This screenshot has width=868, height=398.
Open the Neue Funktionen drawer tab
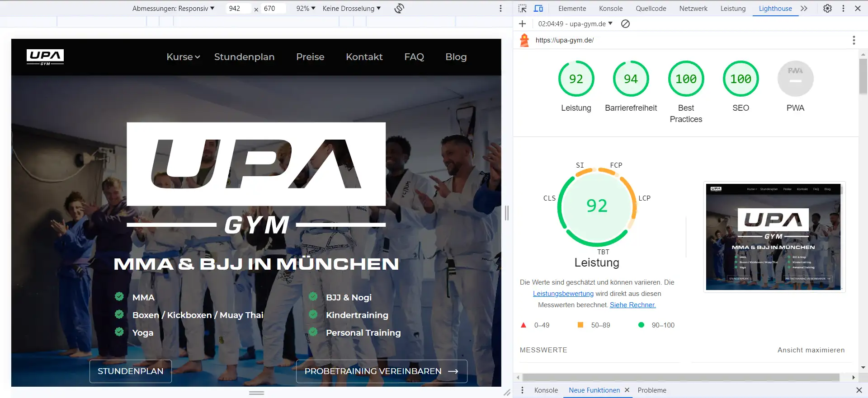coord(594,390)
